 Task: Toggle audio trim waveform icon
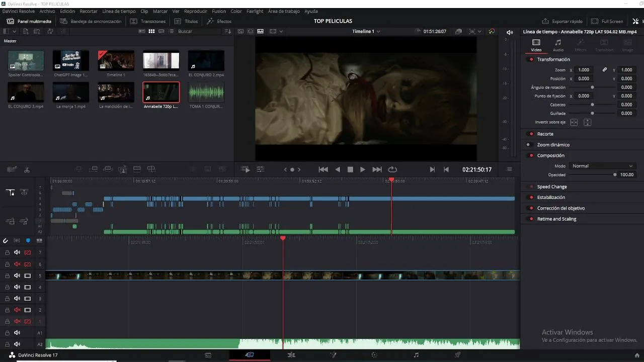[17, 241]
